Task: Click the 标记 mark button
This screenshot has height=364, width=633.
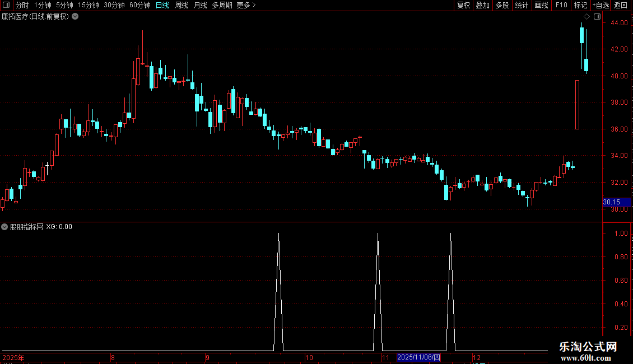Action: click(580, 5)
